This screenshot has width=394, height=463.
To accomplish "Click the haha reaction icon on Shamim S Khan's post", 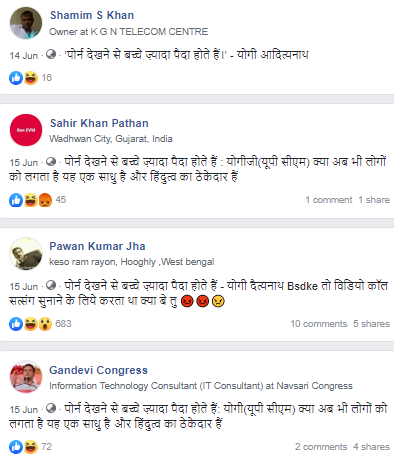I will pos(31,78).
